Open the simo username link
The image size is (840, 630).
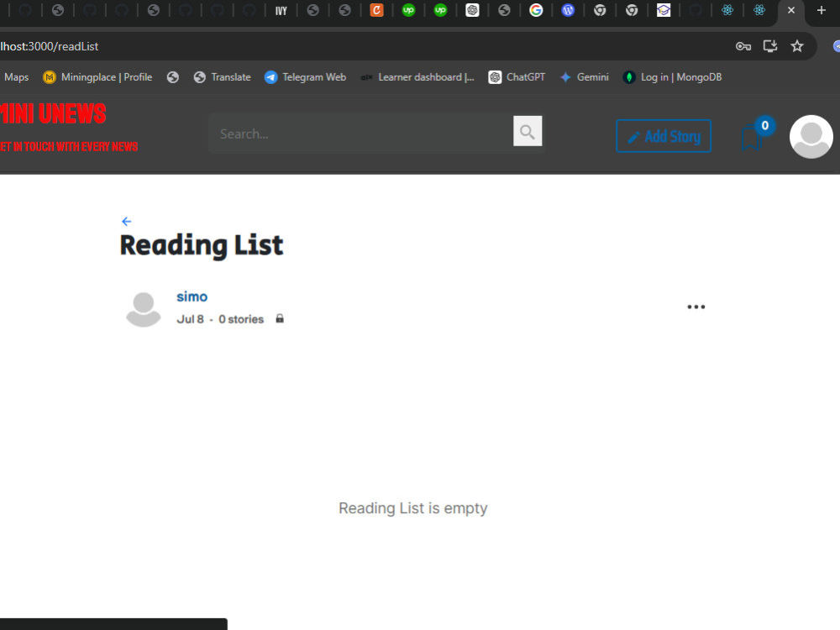(192, 297)
